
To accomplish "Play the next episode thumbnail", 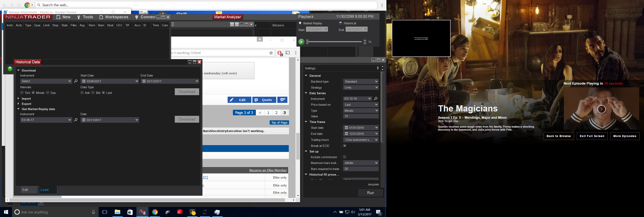I will [602, 109].
